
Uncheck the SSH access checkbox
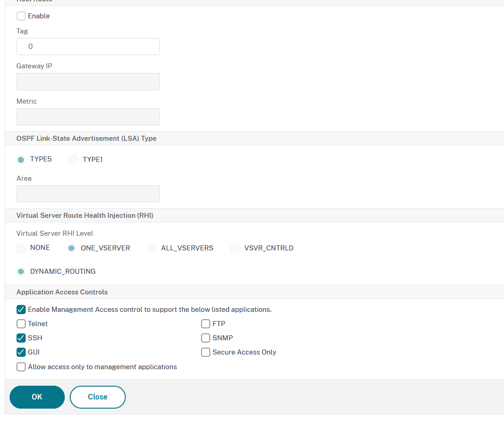[21, 338]
